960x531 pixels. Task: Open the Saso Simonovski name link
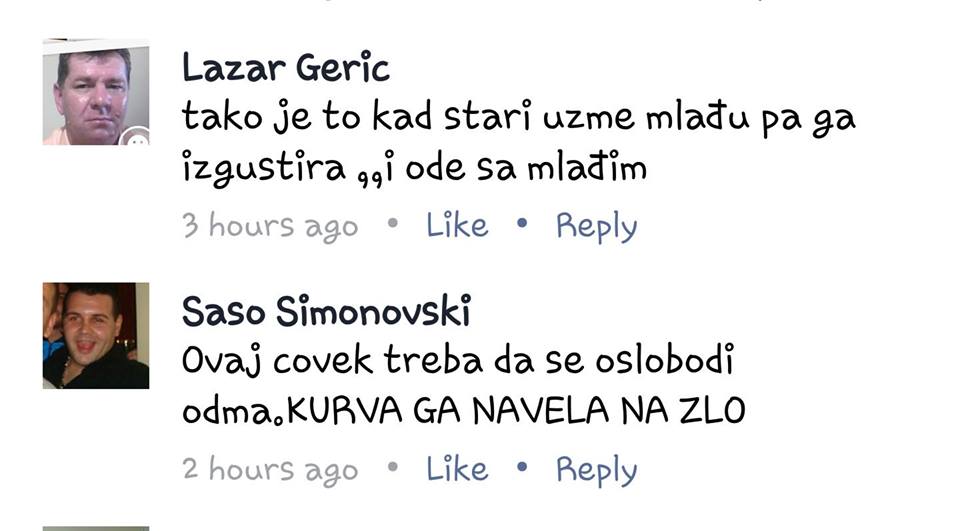[x=326, y=311]
